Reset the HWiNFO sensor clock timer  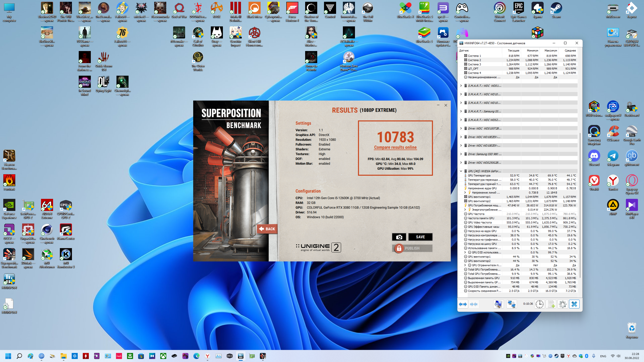pyautogui.click(x=539, y=304)
